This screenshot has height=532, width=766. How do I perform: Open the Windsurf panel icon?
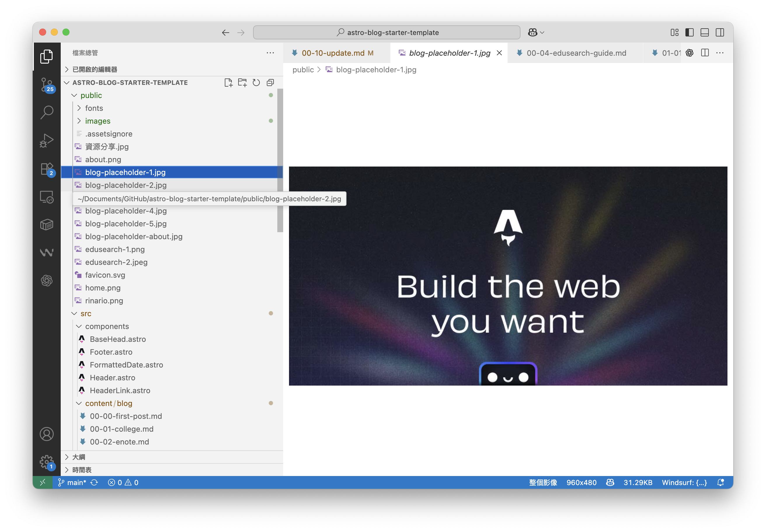click(x=47, y=253)
